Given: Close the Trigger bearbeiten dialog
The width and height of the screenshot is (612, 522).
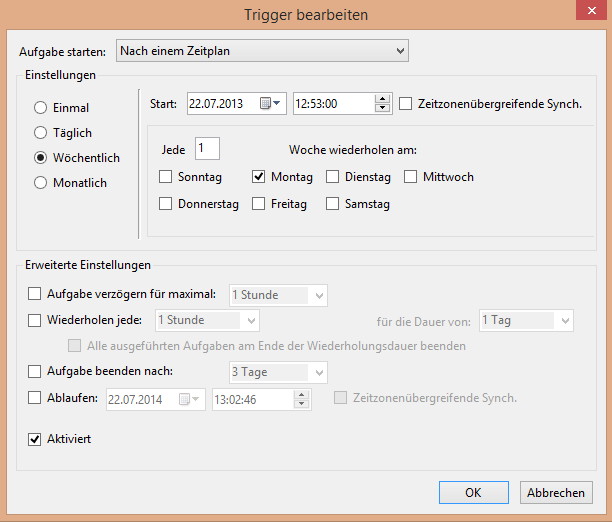Looking at the screenshot, I should pyautogui.click(x=591, y=10).
